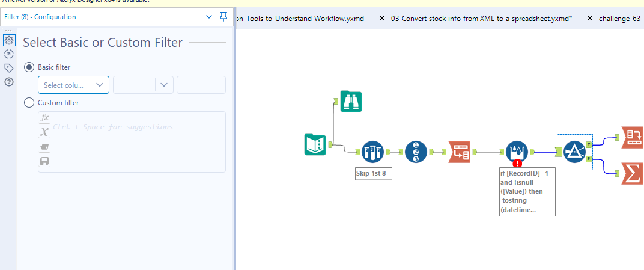Click the basic filter value input field
The image size is (644, 270).
pyautogui.click(x=201, y=85)
